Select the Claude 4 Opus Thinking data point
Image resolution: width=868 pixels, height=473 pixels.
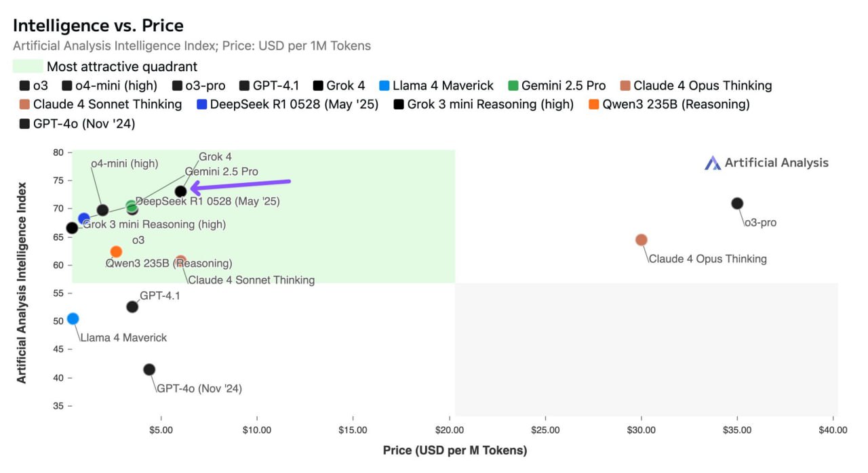642,240
